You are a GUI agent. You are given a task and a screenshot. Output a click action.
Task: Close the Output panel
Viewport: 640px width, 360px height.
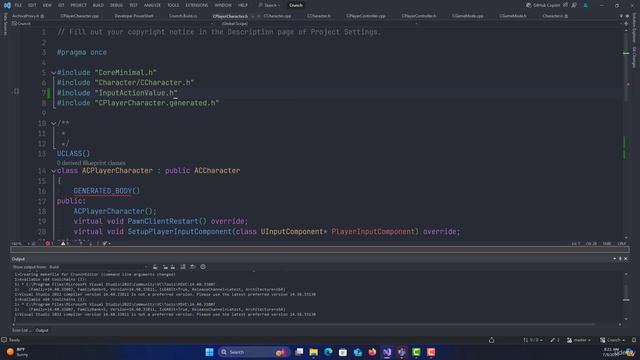pyautogui.click(x=626, y=259)
